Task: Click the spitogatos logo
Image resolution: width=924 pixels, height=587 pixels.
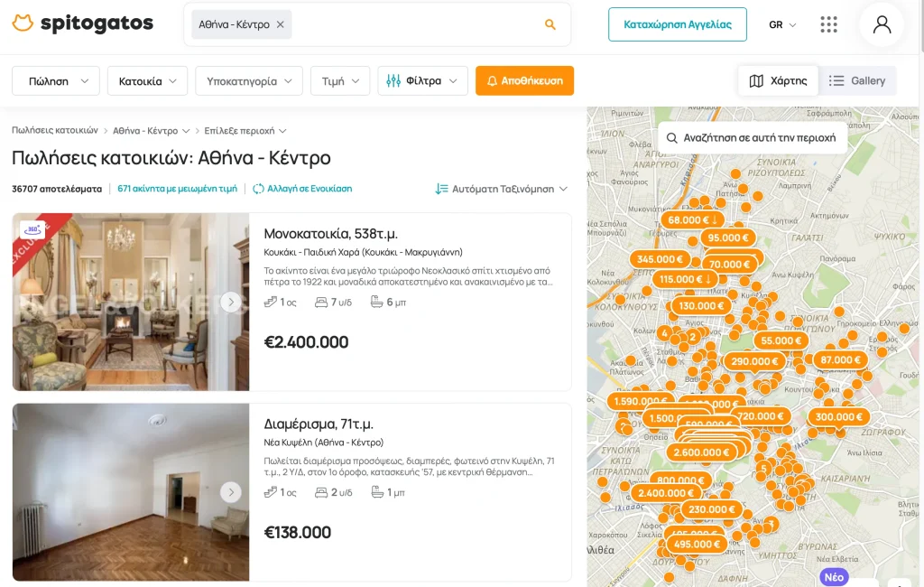Action: [83, 23]
